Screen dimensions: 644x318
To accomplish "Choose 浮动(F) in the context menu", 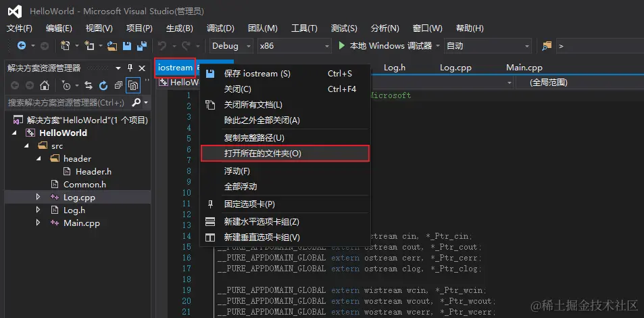I will tap(285, 171).
